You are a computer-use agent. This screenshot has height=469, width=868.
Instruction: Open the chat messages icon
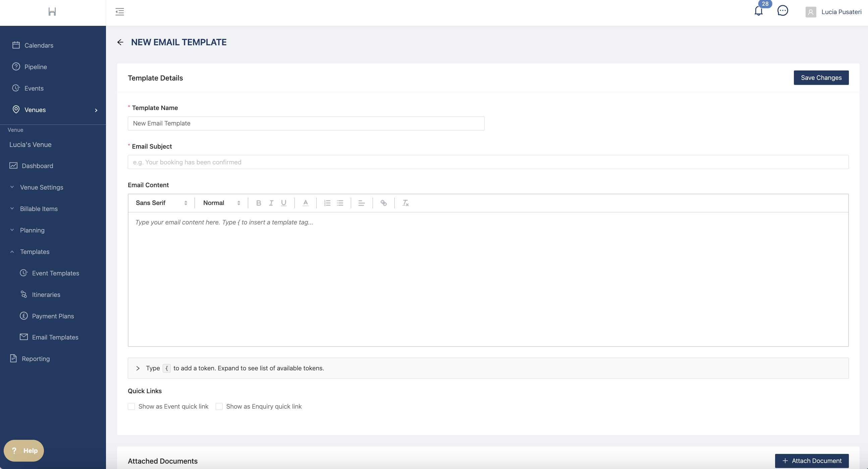pyautogui.click(x=782, y=11)
